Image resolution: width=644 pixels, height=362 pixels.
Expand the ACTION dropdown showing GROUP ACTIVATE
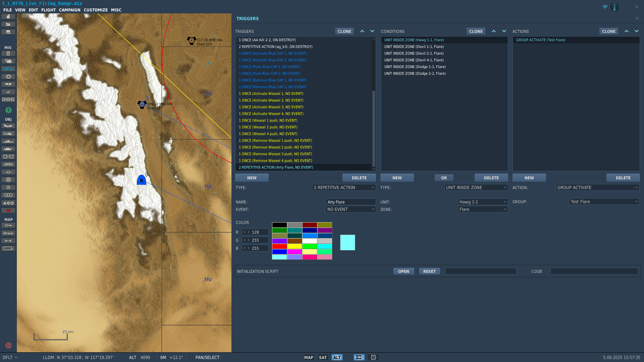point(597,187)
